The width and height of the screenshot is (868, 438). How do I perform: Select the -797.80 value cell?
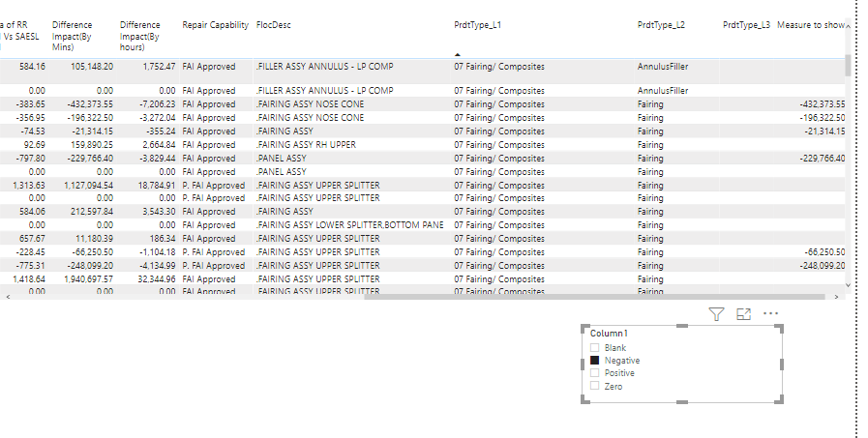point(31,159)
